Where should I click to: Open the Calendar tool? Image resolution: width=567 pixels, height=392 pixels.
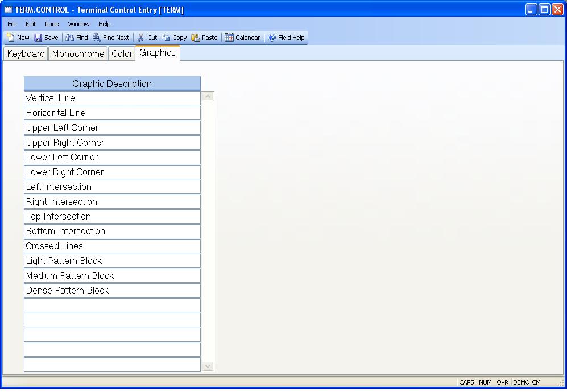point(229,38)
